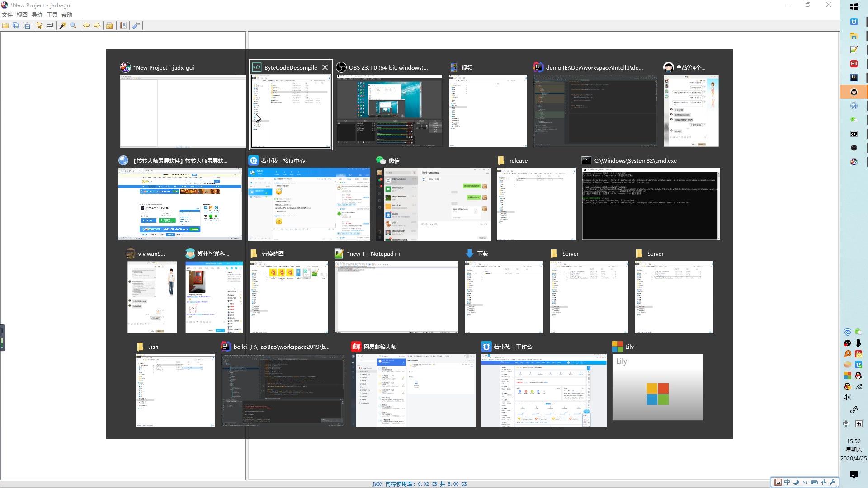The image size is (868, 488).
Task: Open the 工具 menu
Action: click(52, 15)
